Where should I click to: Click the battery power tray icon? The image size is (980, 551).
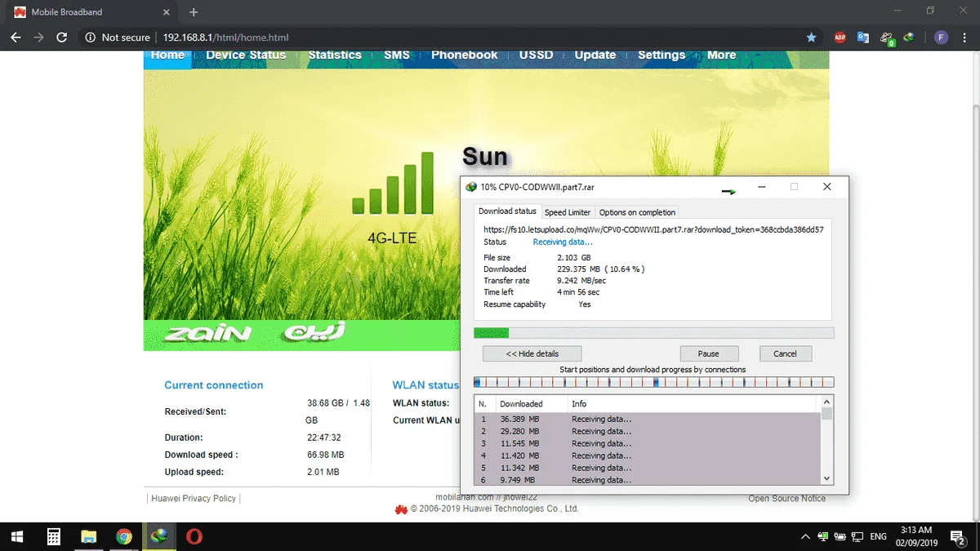840,537
